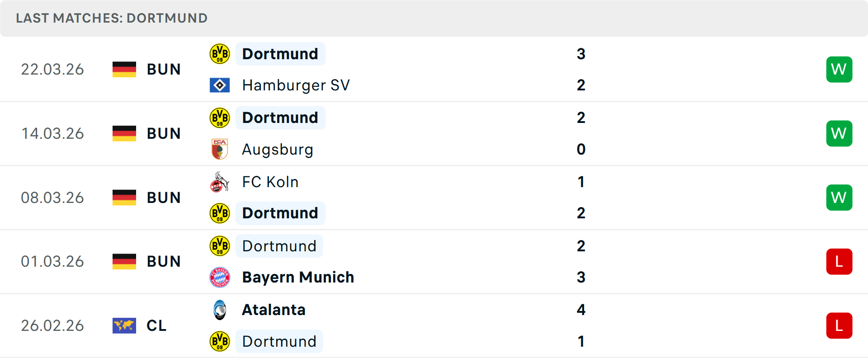Image resolution: width=868 pixels, height=358 pixels.
Task: Click the Champions League competition icon
Action: (124, 325)
